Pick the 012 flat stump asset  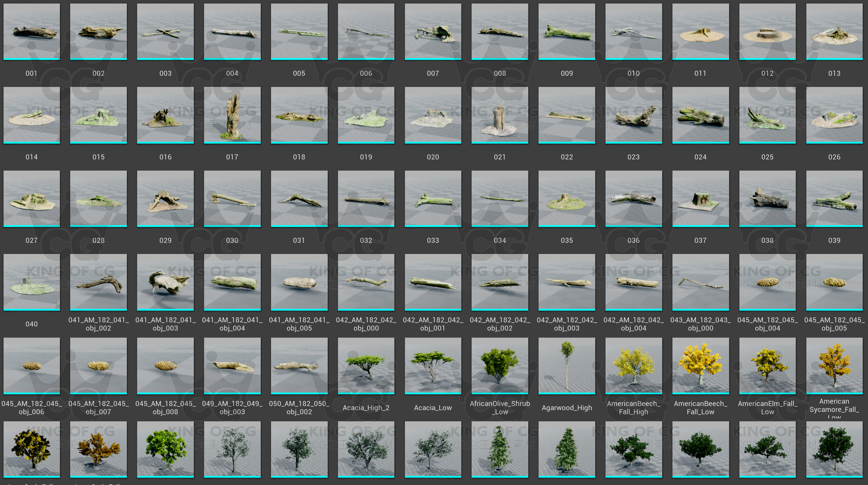click(767, 32)
